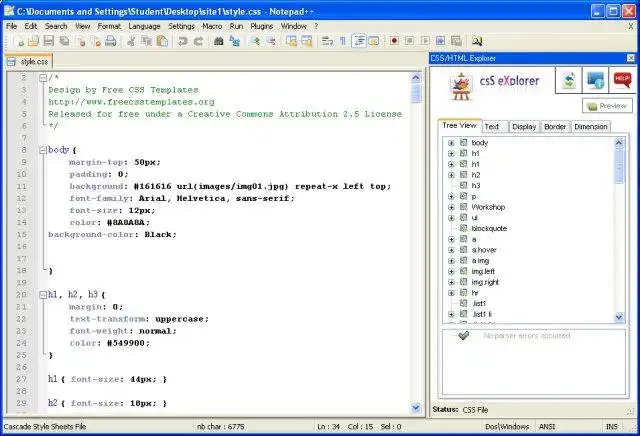Expand the Workshop tree node
This screenshot has width=640, height=436.
tap(451, 207)
